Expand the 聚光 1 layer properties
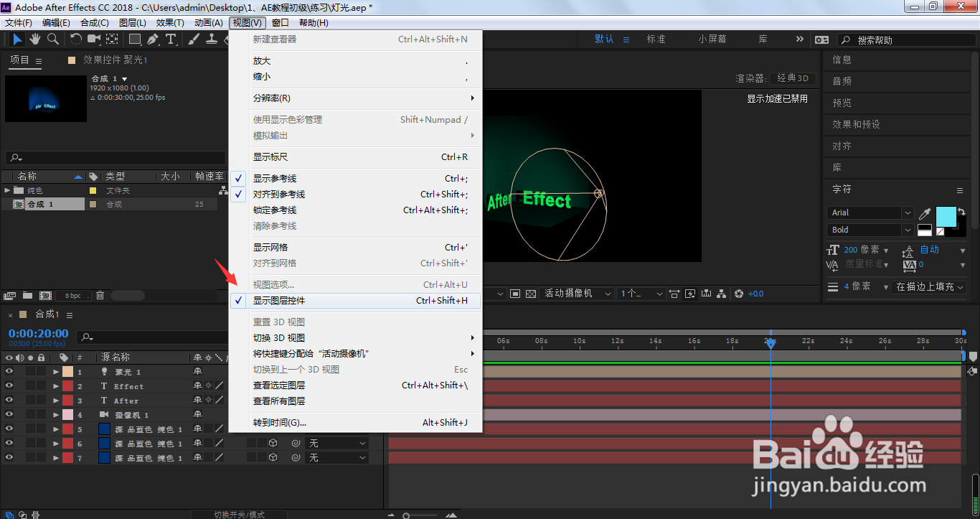Image resolution: width=980 pixels, height=519 pixels. pyautogui.click(x=55, y=372)
